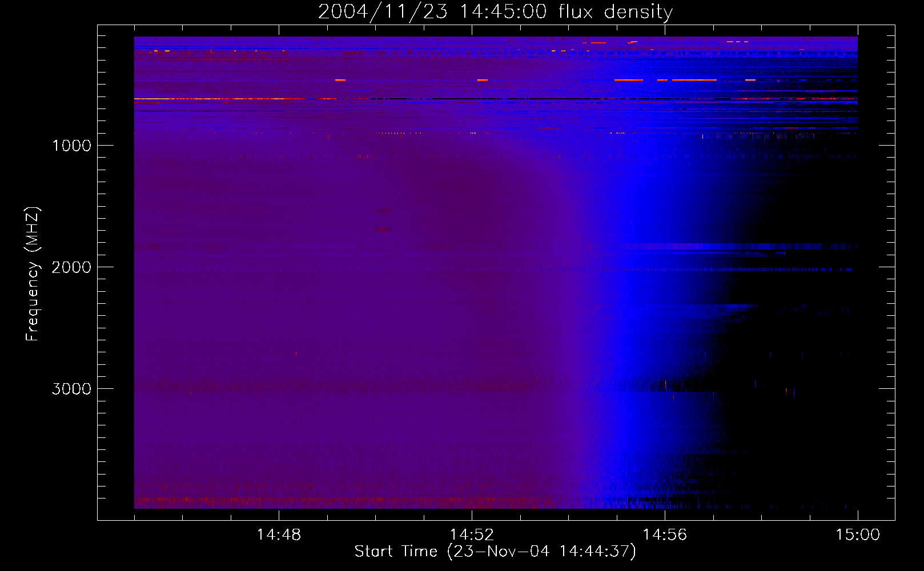This screenshot has height=571, width=924.
Task: Click the 1000 frequency tick label
Action: coord(71,146)
